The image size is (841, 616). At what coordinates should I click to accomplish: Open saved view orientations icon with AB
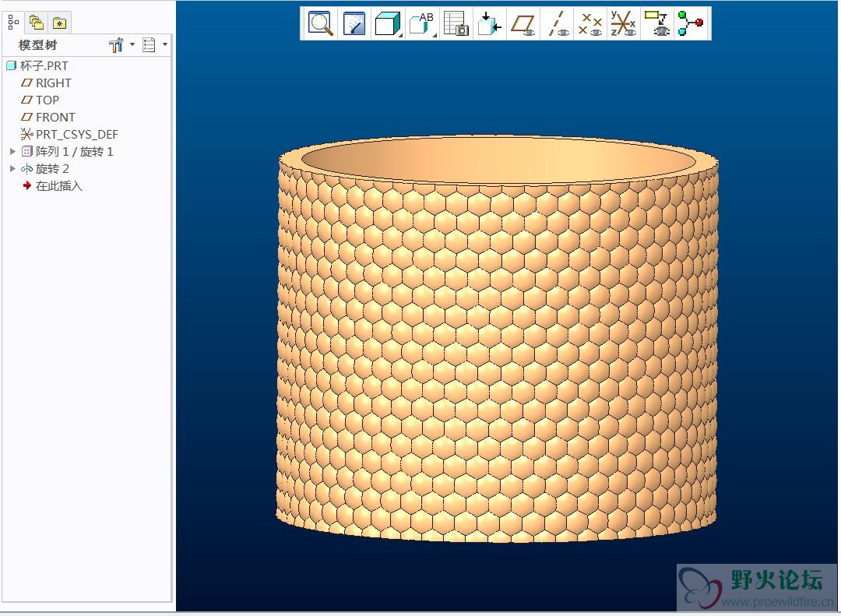click(421, 23)
